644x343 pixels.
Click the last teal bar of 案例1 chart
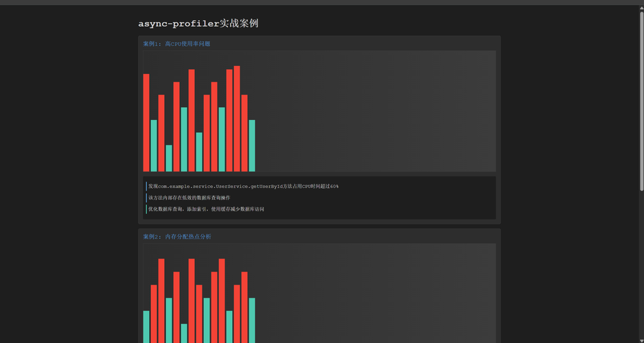252,145
